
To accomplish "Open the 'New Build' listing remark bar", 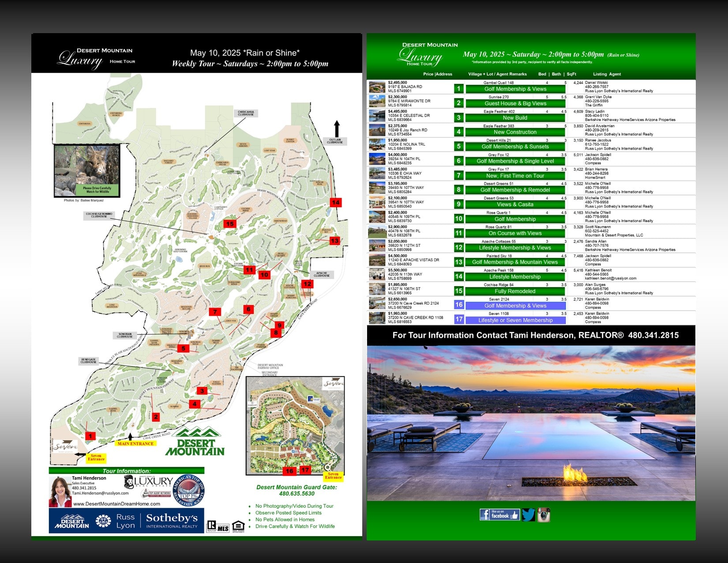I will click(515, 118).
